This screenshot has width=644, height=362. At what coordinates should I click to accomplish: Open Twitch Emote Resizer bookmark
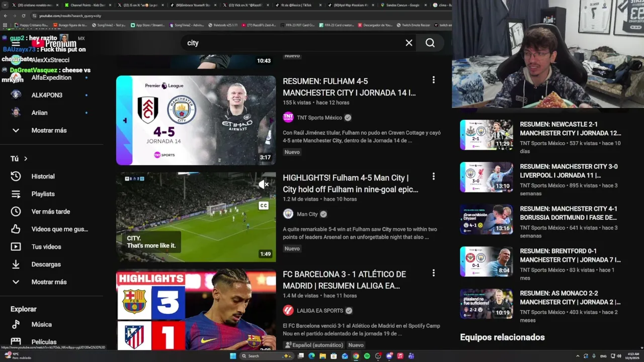click(414, 25)
